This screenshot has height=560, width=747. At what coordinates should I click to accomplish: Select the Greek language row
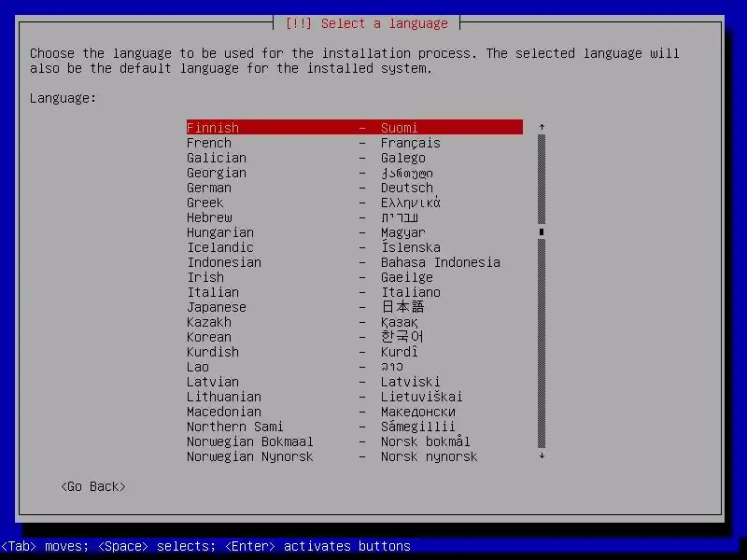pos(355,203)
